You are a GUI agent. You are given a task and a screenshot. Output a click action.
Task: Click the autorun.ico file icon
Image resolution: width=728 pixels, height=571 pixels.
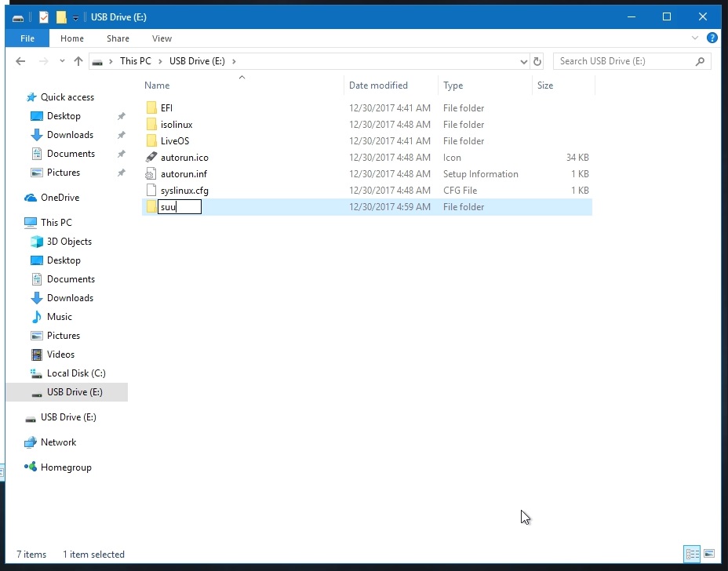(x=152, y=158)
